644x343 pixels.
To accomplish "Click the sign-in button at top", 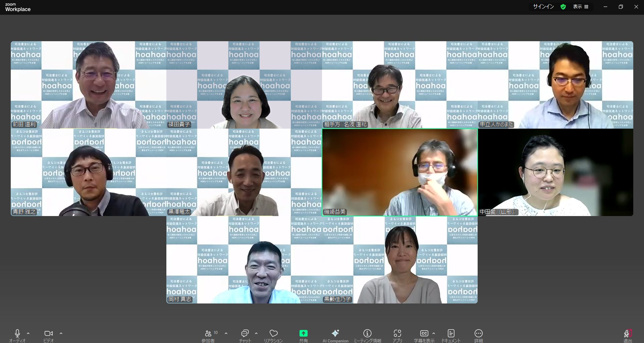I will 543,7.
